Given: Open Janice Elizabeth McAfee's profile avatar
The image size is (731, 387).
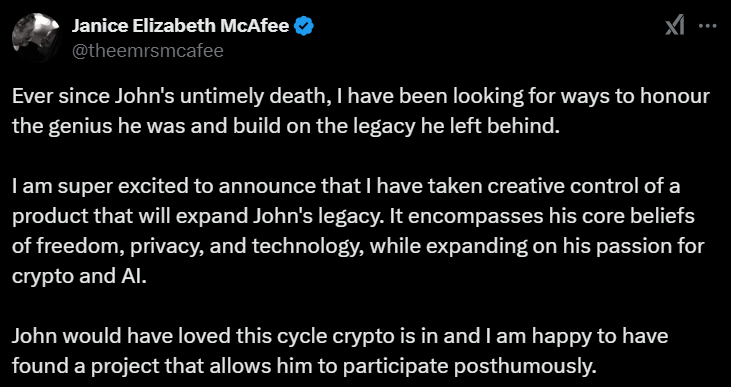Looking at the screenshot, I should (x=35, y=37).
